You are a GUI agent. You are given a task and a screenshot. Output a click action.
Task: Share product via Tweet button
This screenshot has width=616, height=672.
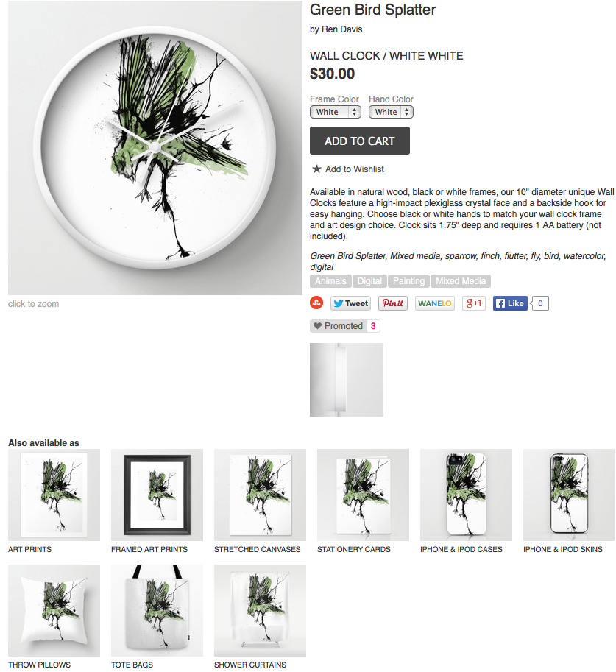350,303
